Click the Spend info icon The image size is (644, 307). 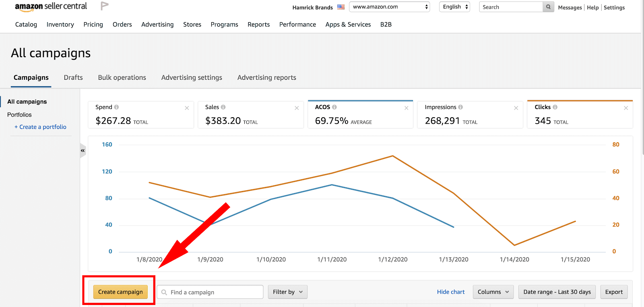[x=116, y=107]
